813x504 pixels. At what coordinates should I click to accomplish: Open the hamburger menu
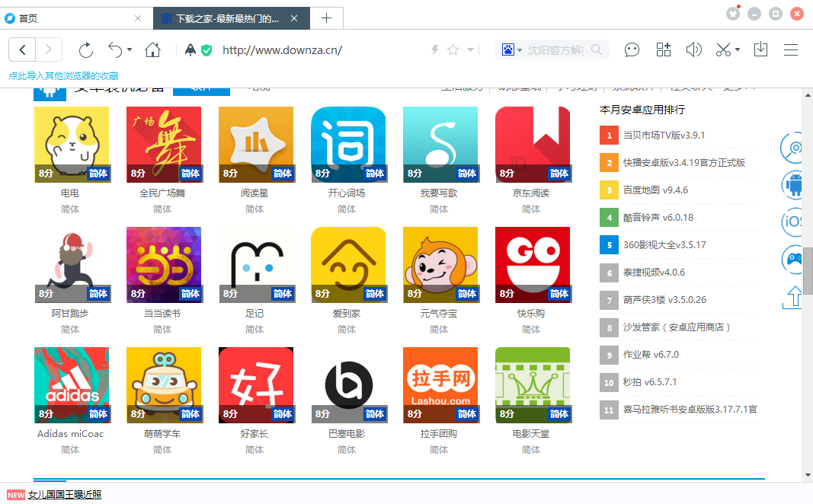tap(791, 49)
